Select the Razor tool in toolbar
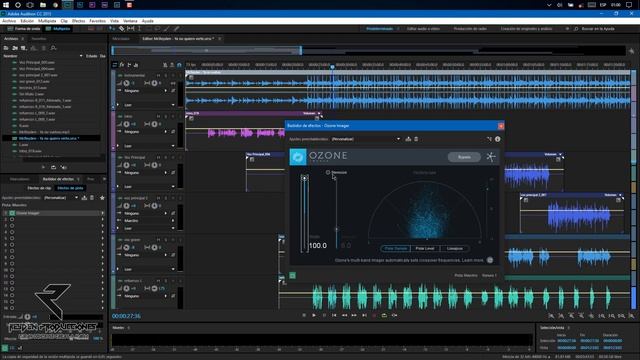This screenshot has height=360, width=640. coord(122,29)
